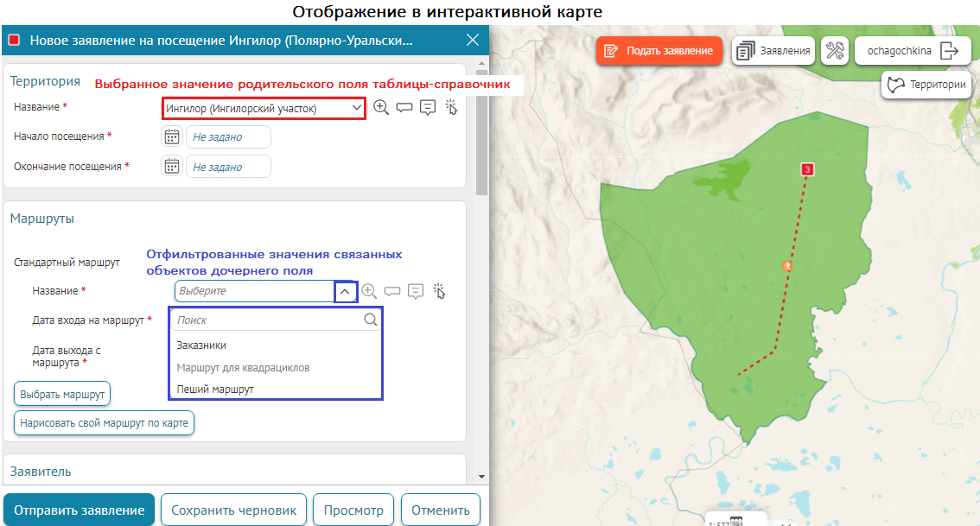980x526 pixels.
Task: Click the zoom-to-territory magnifier icon
Action: pyautogui.click(x=381, y=108)
